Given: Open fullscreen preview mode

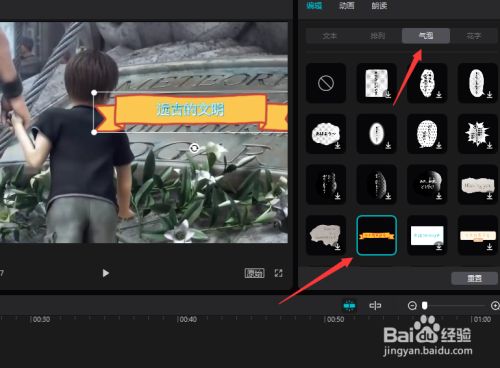Looking at the screenshot, I should click(x=278, y=273).
